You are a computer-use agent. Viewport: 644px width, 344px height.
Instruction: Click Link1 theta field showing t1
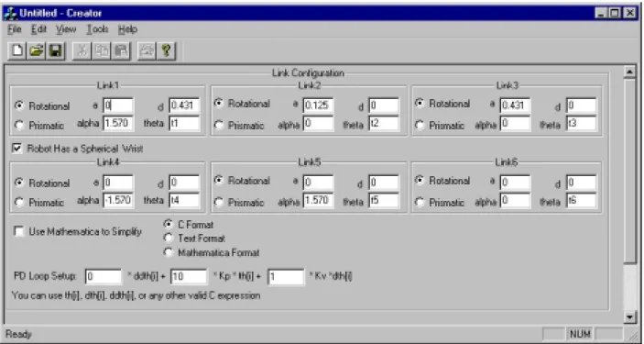pyautogui.click(x=184, y=123)
